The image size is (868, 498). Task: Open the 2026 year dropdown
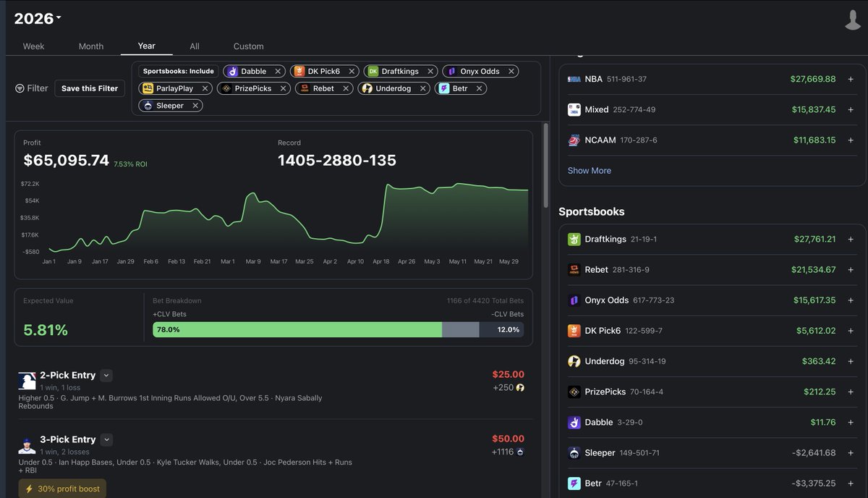click(x=38, y=18)
